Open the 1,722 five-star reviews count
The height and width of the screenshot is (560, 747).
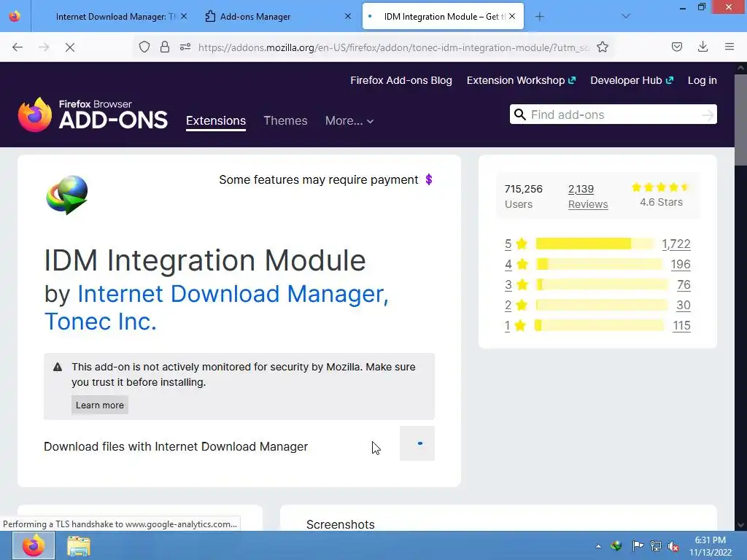pyautogui.click(x=676, y=244)
